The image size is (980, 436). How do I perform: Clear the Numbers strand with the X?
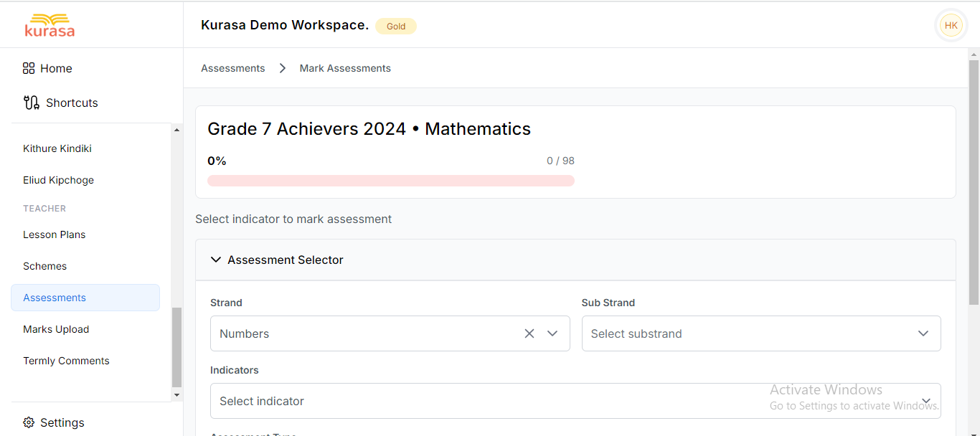pyautogui.click(x=529, y=333)
